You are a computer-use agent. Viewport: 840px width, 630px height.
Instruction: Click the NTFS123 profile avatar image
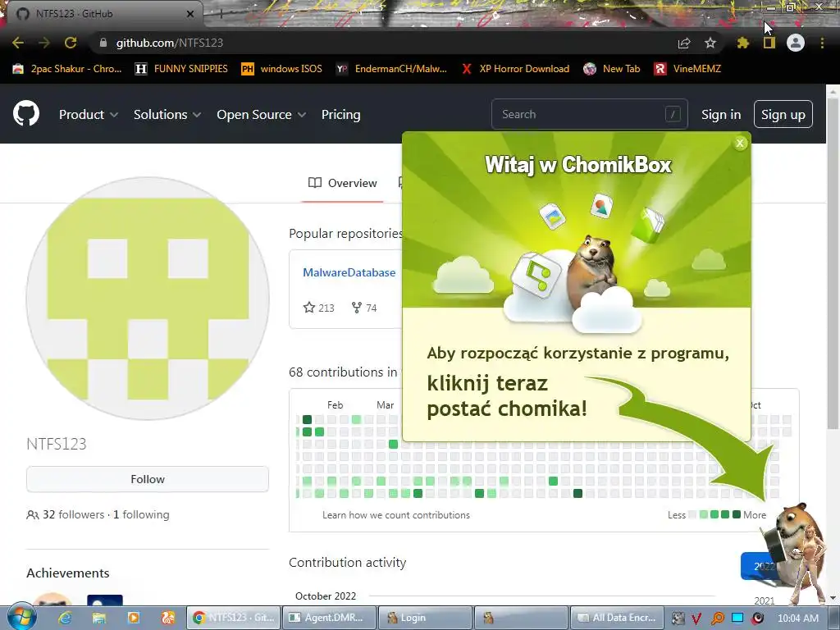148,299
